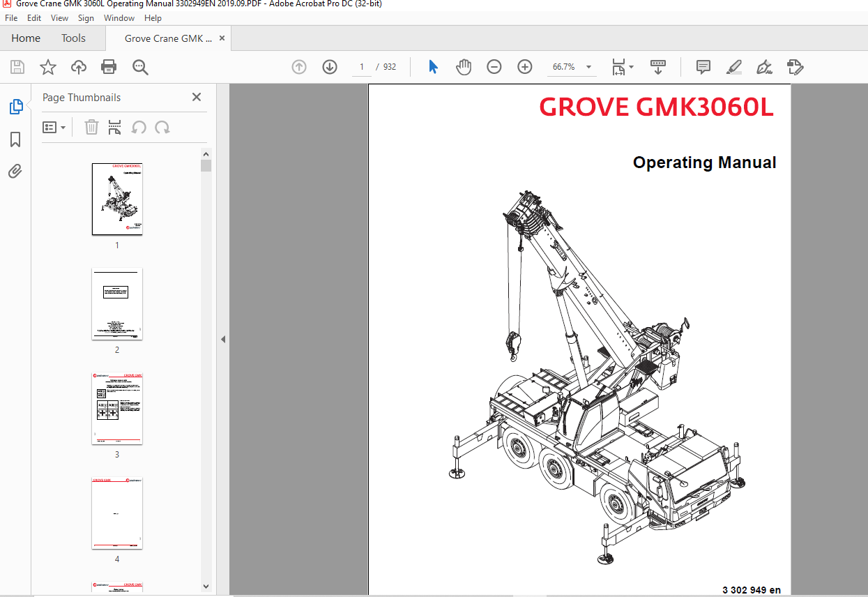Click thumbnails scrollbar up arrow
868x597 pixels.
tap(206, 154)
